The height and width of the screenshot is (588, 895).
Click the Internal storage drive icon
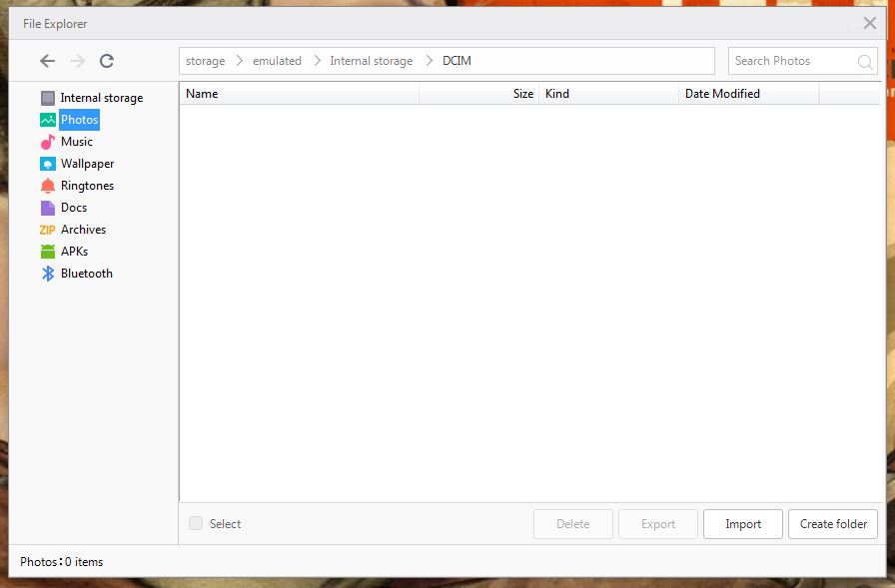48,98
